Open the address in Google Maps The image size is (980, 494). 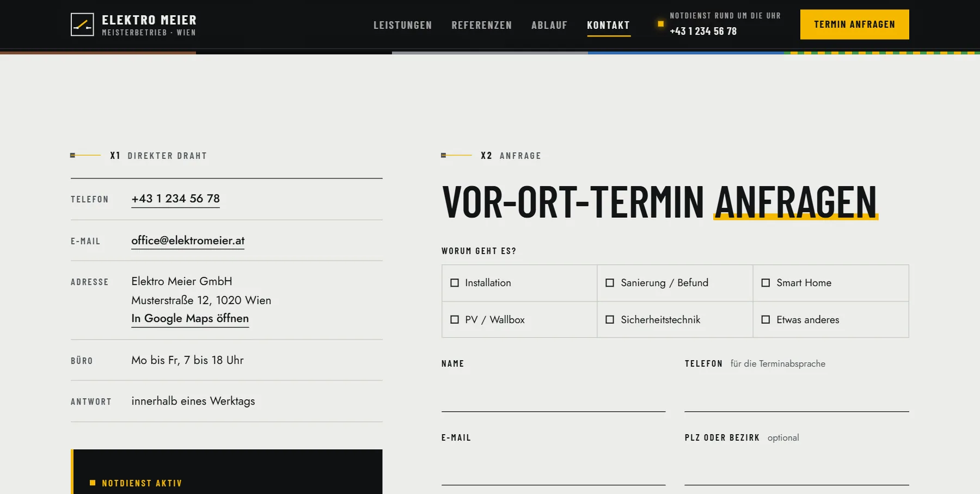(x=190, y=319)
